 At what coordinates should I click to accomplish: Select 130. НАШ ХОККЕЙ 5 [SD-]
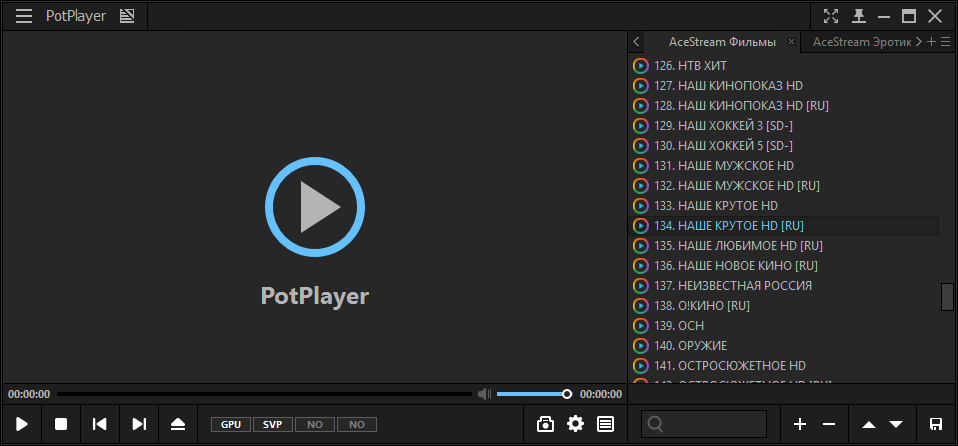click(x=783, y=145)
